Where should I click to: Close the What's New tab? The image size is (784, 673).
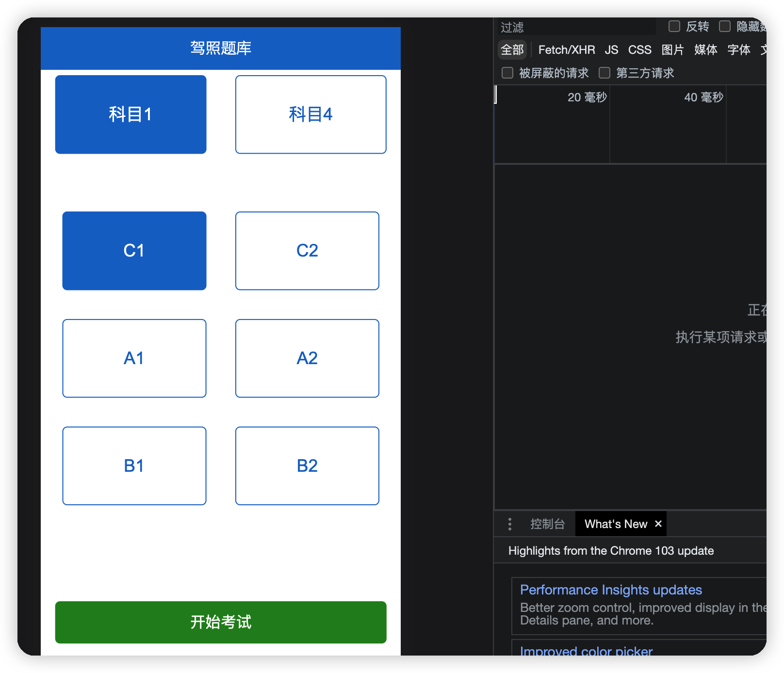pyautogui.click(x=658, y=524)
